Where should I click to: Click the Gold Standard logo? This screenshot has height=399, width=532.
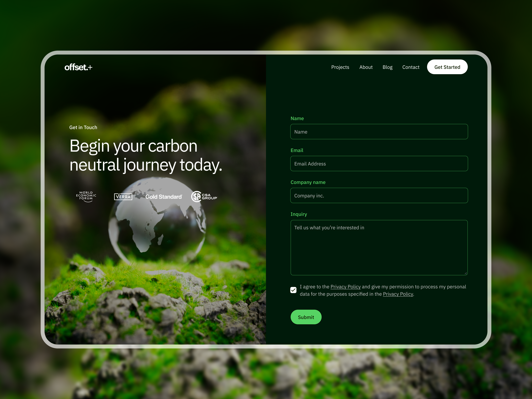(164, 197)
